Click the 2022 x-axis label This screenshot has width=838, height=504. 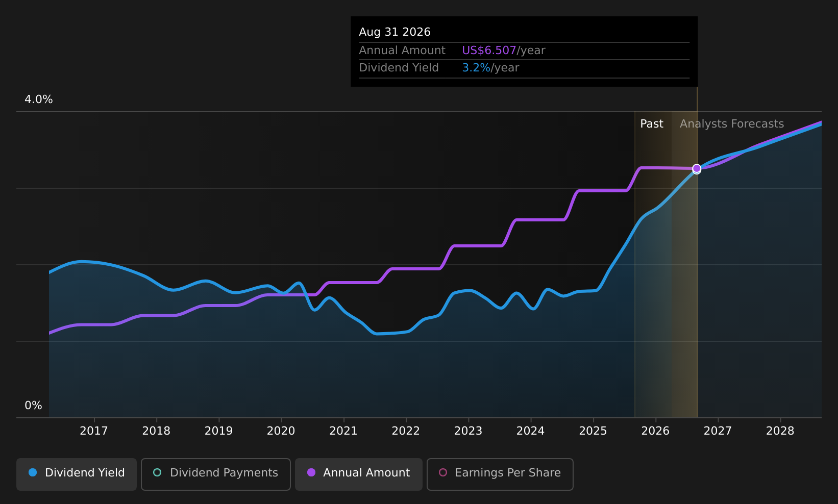406,431
